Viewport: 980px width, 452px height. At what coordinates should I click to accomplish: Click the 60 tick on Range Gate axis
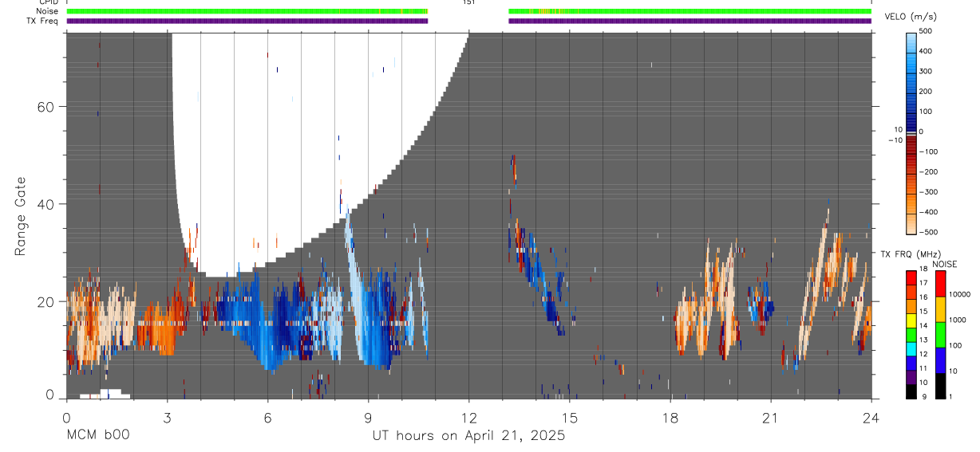point(46,107)
